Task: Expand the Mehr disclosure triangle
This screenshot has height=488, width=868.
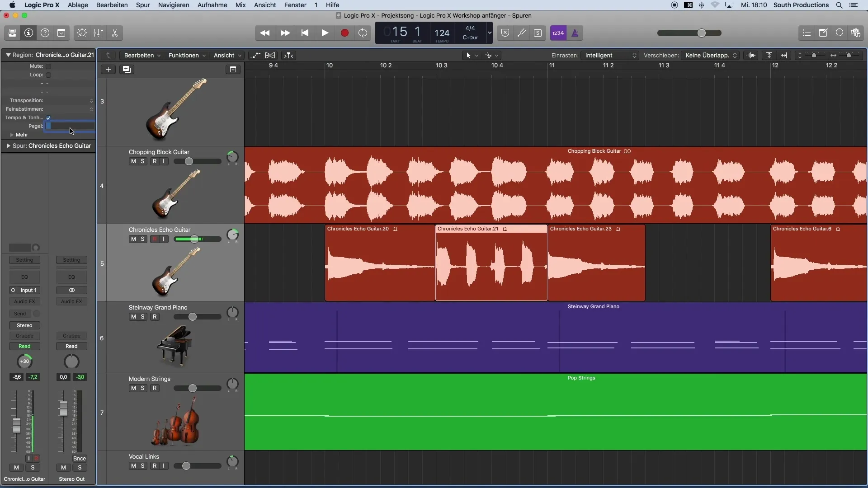Action: coord(12,135)
